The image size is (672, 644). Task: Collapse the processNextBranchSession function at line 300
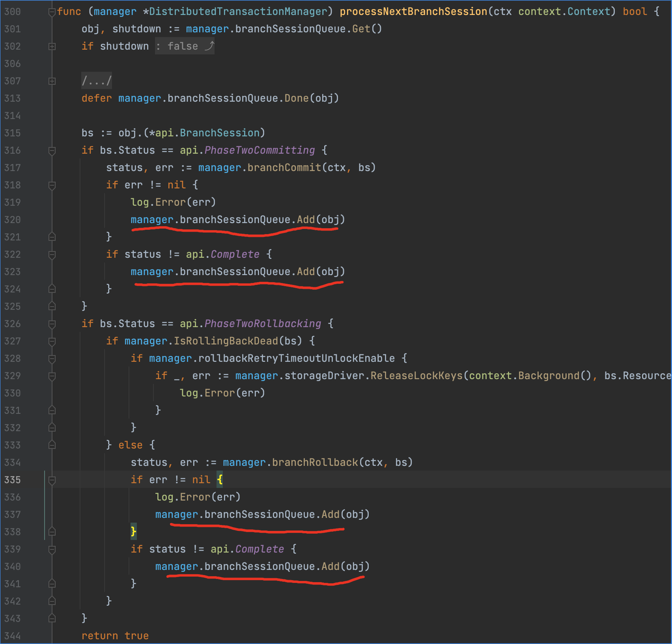pos(52,12)
